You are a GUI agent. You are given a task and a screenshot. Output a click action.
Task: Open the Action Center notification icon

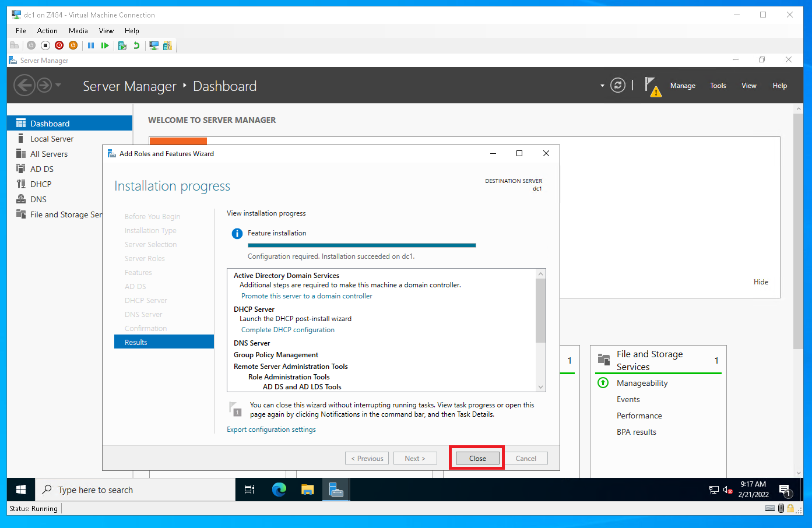(785, 491)
